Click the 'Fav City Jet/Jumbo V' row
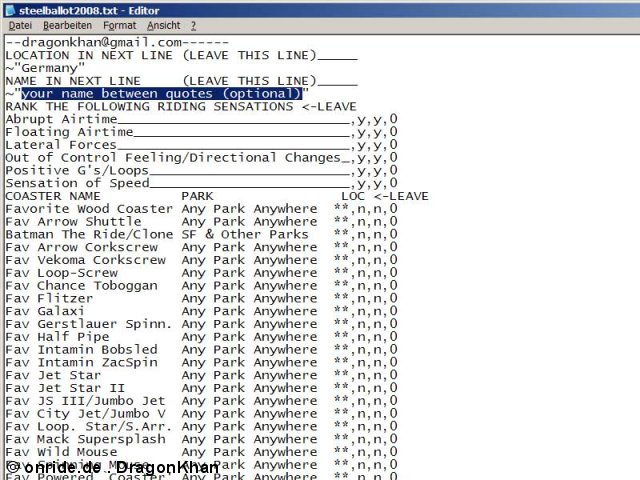Image resolution: width=640 pixels, height=480 pixels. 201,413
